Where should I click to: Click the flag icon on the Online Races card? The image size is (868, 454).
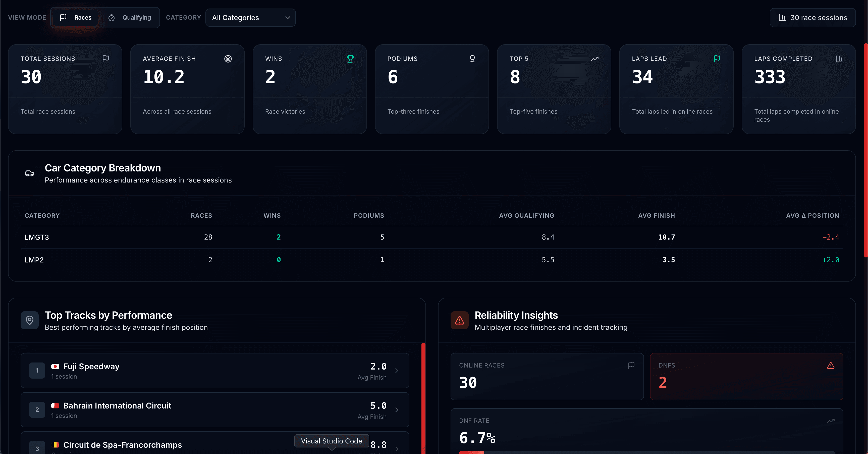coord(631,365)
